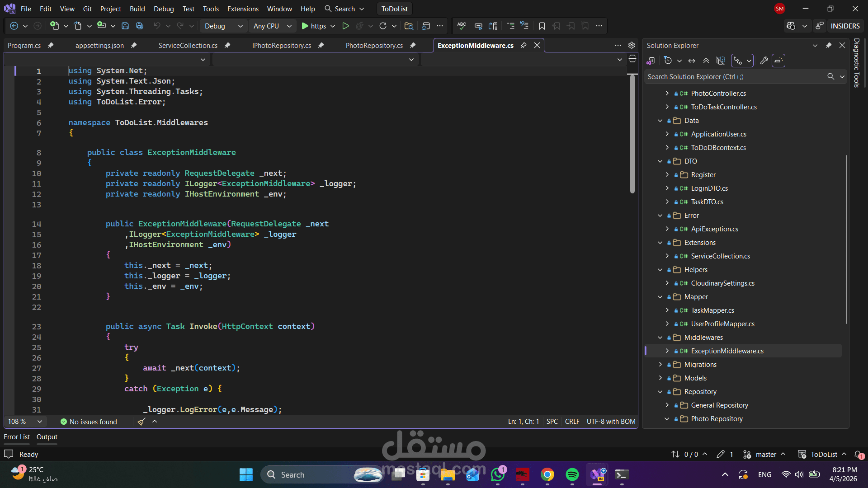
Task: Open GitHub Copilot icon in top-right toolbar
Action: pyautogui.click(x=791, y=26)
